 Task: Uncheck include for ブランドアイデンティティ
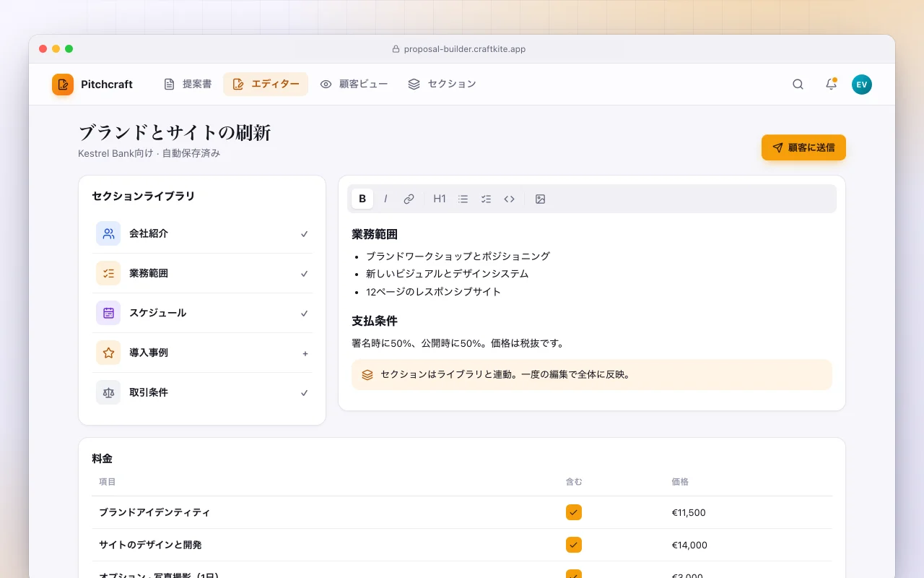point(574,512)
